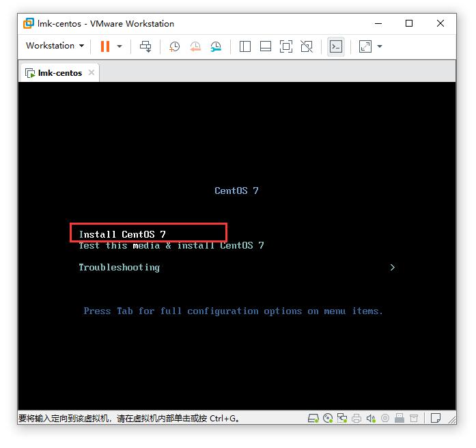Select Test this media & install CentOS 7
The height and width of the screenshot is (448, 476).
pos(171,245)
